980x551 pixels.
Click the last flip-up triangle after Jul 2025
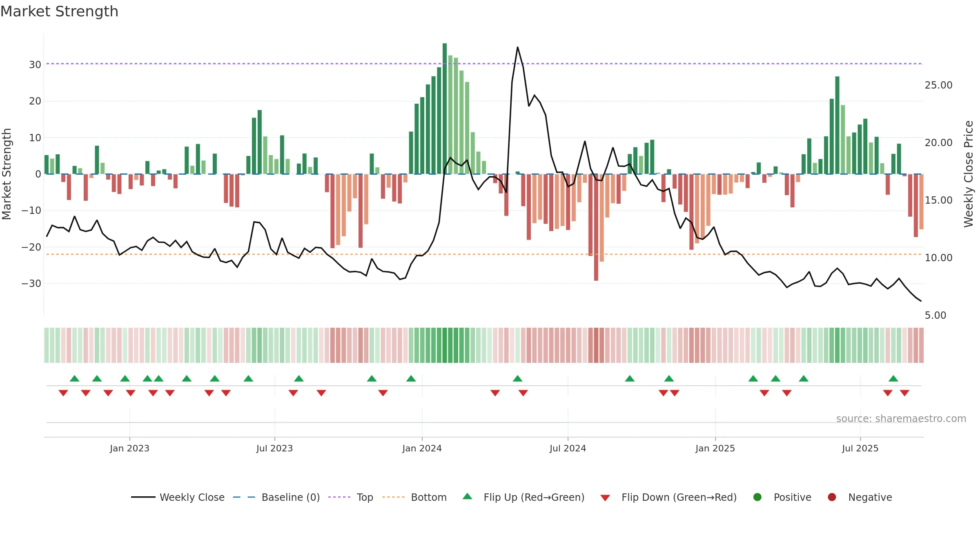click(x=893, y=378)
